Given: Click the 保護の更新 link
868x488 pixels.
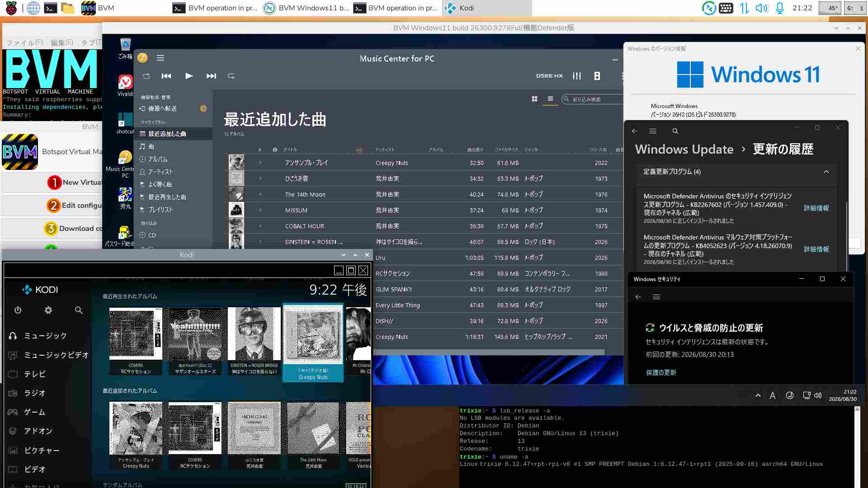Looking at the screenshot, I should [661, 373].
